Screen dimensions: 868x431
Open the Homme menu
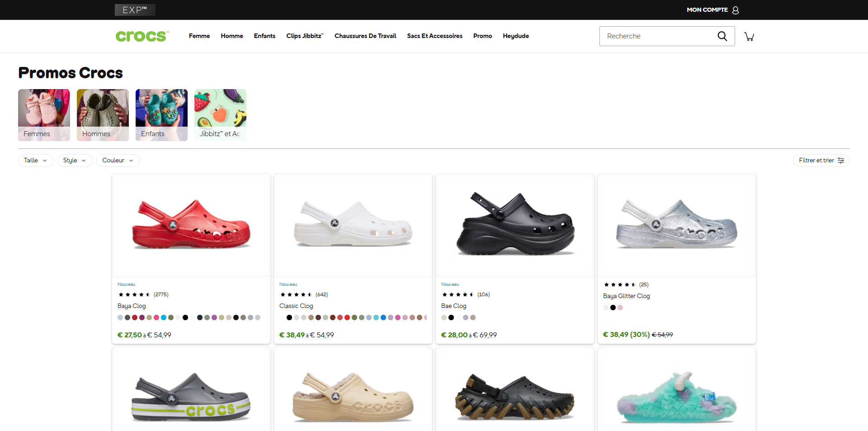232,36
